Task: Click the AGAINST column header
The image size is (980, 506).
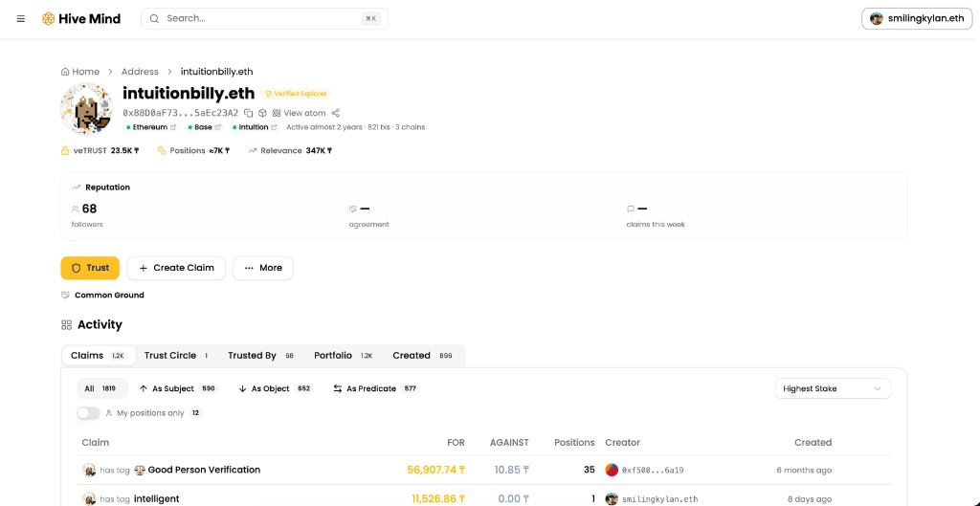Action: click(509, 442)
